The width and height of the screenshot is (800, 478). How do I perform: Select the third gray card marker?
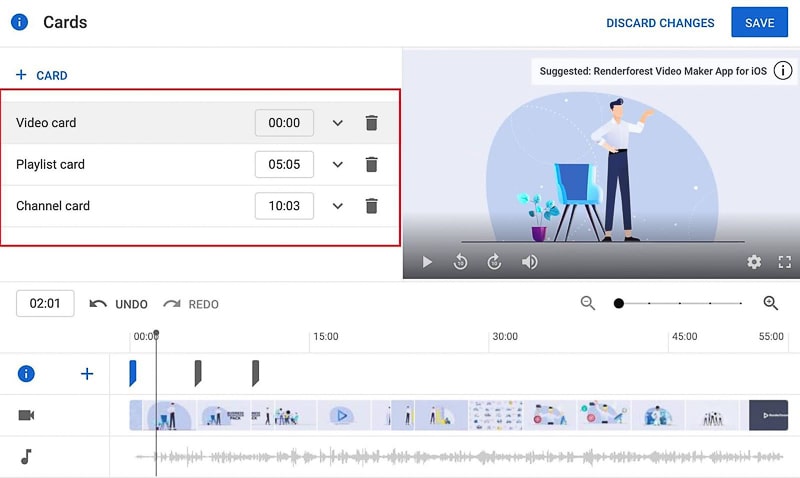tap(256, 373)
